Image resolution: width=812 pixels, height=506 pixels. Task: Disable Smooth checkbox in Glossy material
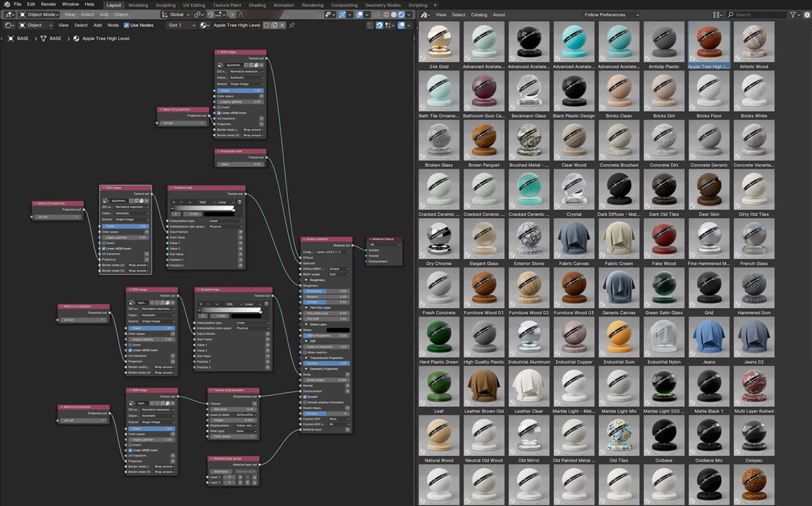click(305, 397)
